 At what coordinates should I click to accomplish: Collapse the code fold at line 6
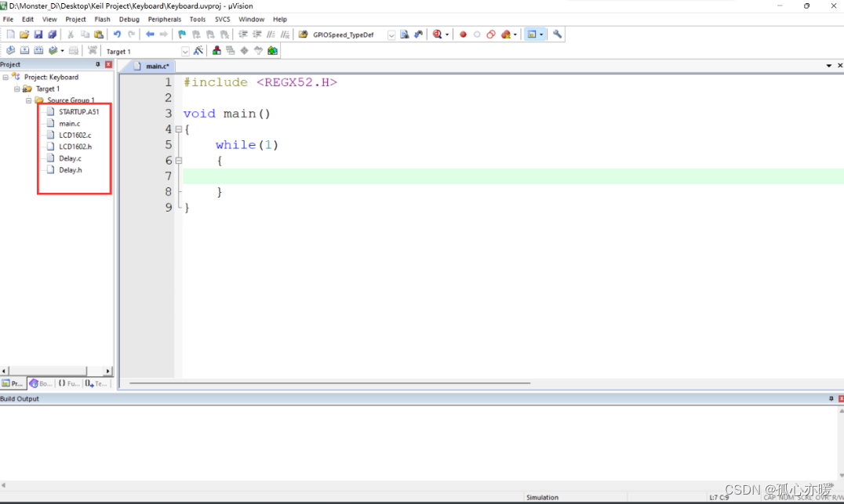click(179, 160)
